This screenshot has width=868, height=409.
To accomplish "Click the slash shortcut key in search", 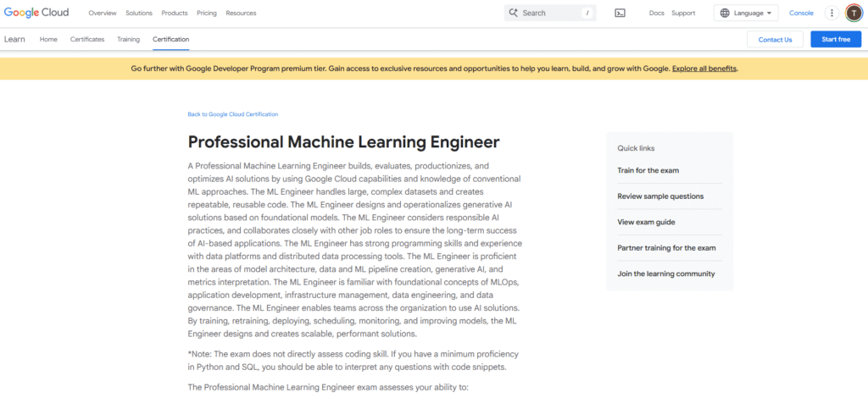I will 587,14.
